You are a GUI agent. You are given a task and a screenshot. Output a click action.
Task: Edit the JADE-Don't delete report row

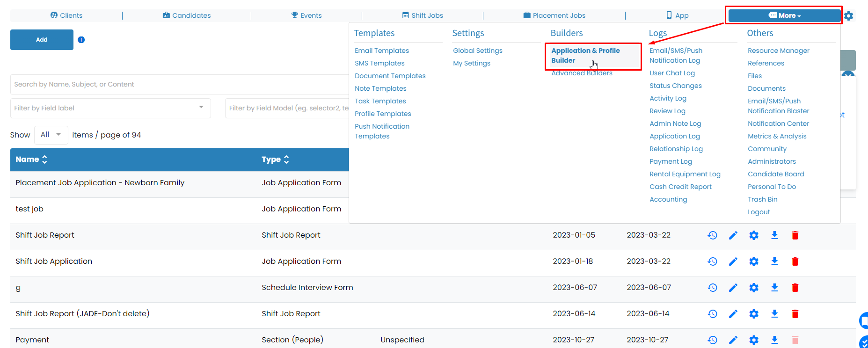733,314
